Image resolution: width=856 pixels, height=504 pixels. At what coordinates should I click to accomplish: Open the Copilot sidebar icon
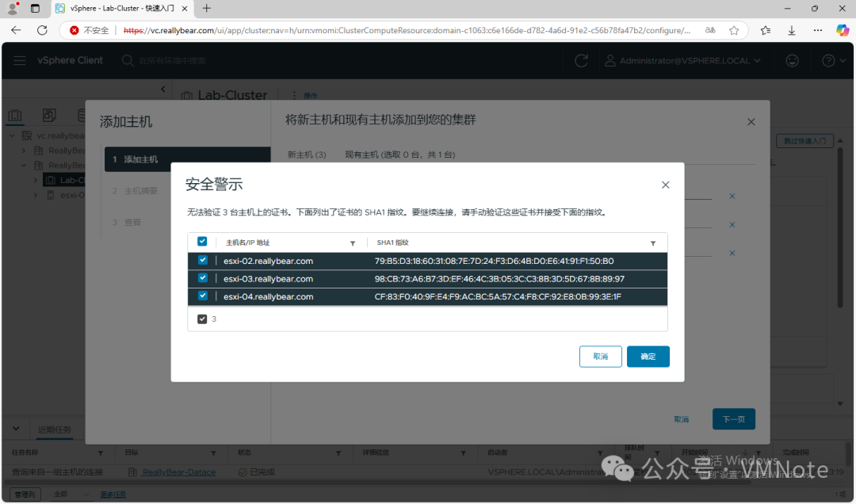(843, 31)
